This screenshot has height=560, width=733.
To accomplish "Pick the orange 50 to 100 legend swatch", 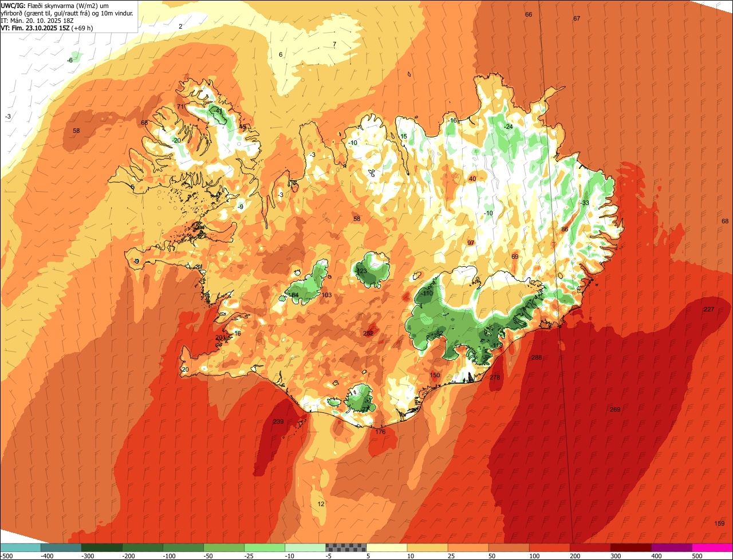I will tap(509, 548).
